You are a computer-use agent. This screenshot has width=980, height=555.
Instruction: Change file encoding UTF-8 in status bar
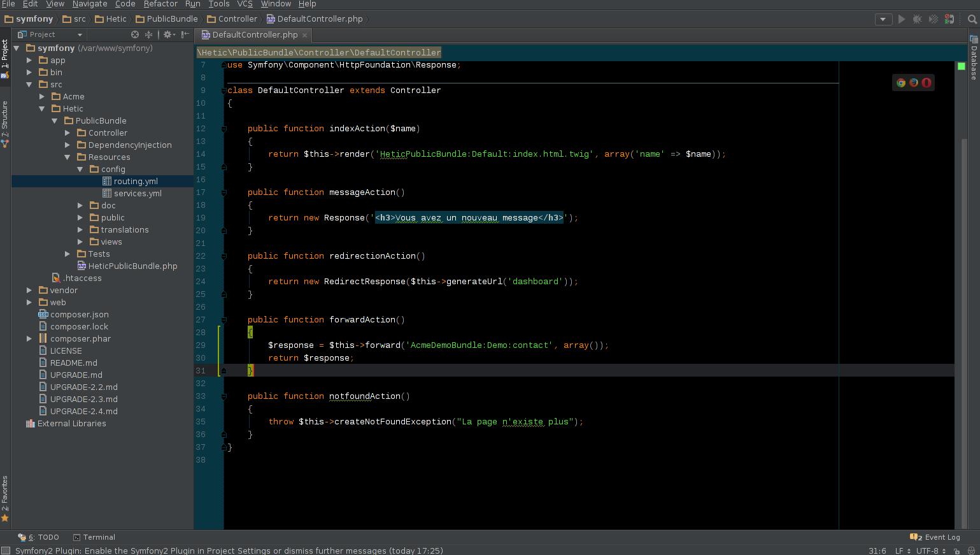[x=931, y=551]
